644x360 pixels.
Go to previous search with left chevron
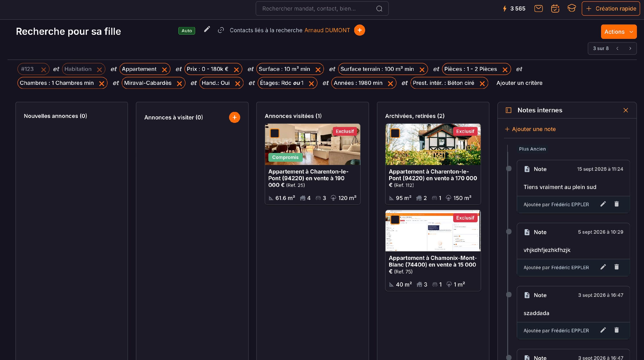click(618, 49)
